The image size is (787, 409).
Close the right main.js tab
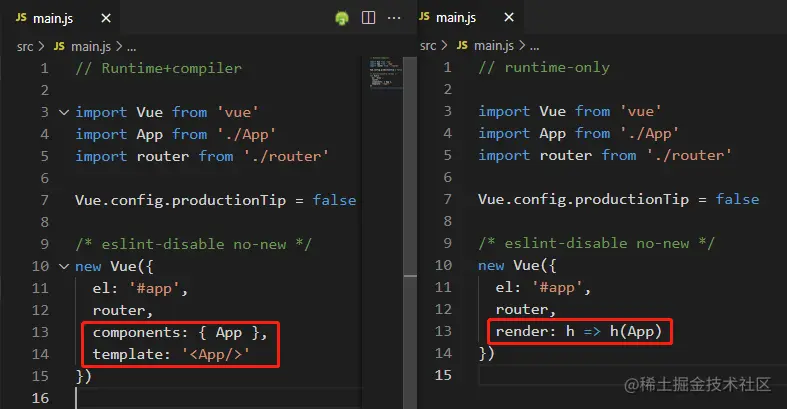[x=509, y=17]
